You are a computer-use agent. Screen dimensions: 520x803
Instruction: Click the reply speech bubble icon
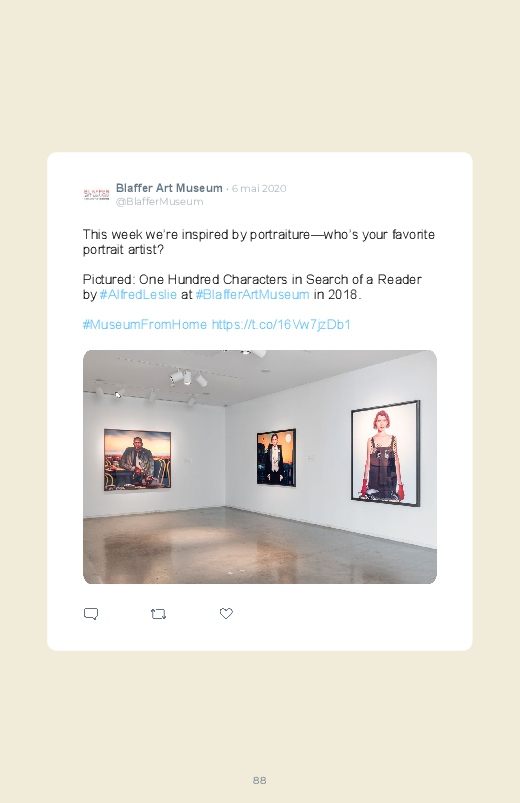point(91,614)
